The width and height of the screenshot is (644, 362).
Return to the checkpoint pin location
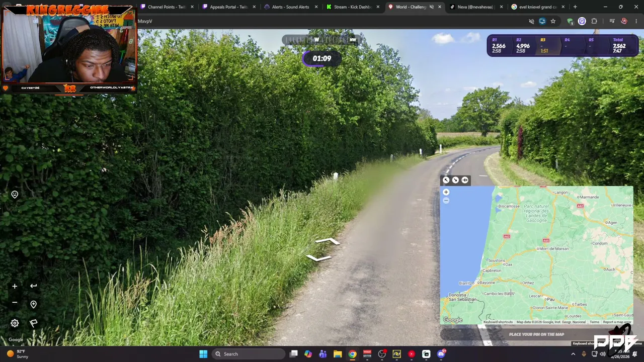pos(33,304)
